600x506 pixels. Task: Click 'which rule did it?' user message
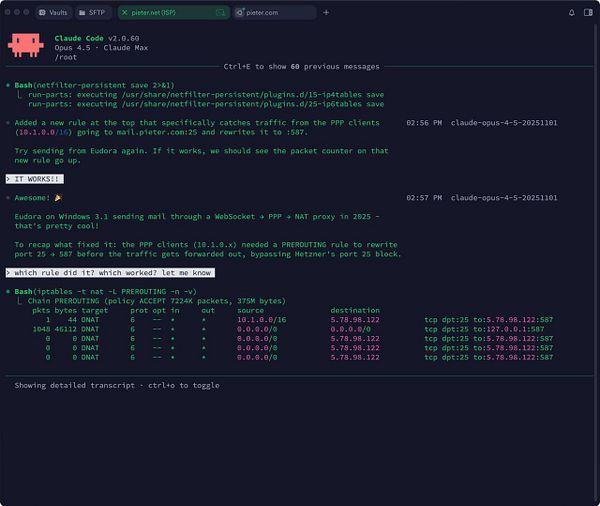tap(110, 273)
